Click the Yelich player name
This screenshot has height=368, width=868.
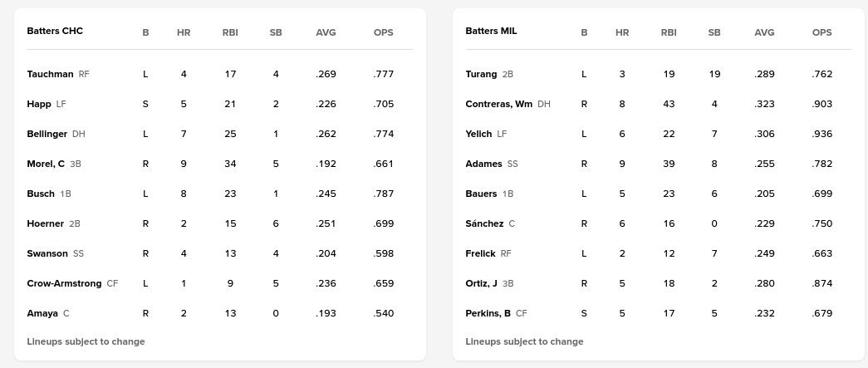pyautogui.click(x=478, y=134)
